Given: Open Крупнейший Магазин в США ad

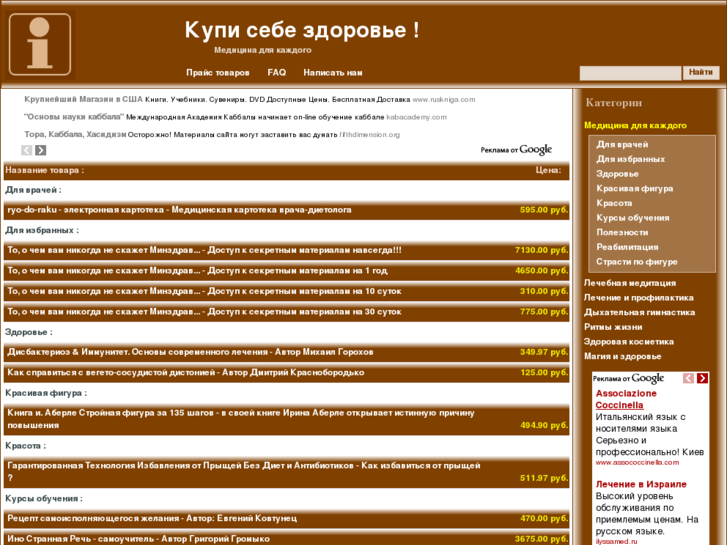Looking at the screenshot, I should pyautogui.click(x=83, y=100).
